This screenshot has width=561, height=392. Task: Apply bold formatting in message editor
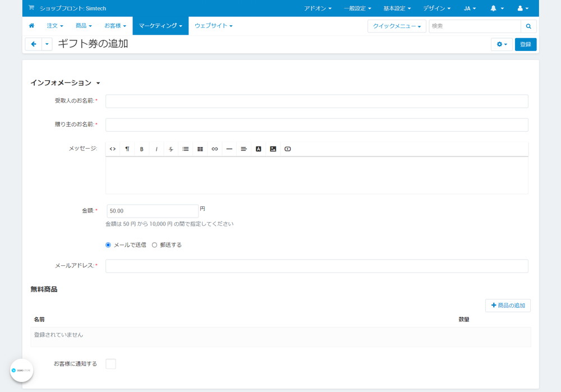pyautogui.click(x=142, y=149)
